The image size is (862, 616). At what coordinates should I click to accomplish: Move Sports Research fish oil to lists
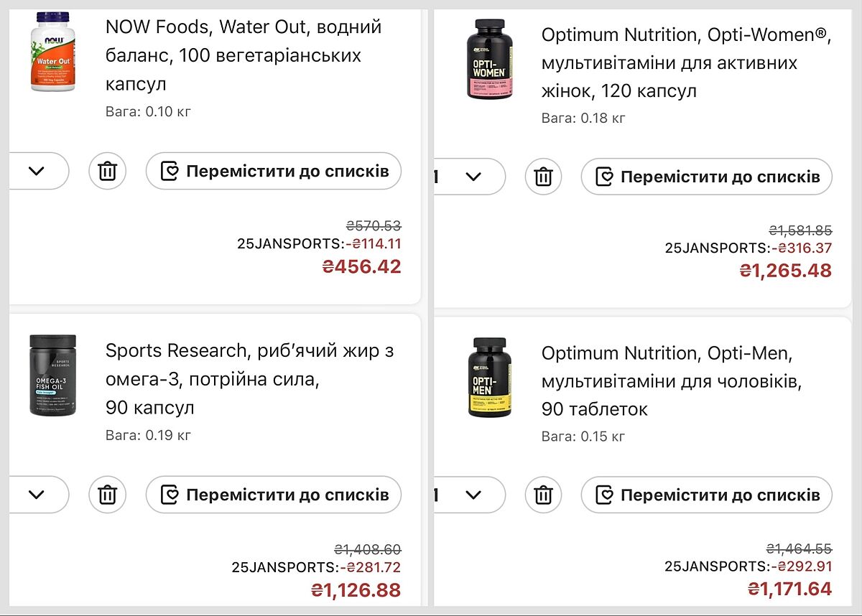(274, 495)
